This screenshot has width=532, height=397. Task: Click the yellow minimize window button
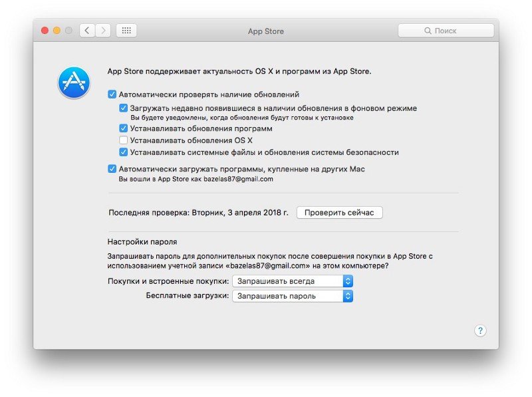[57, 31]
